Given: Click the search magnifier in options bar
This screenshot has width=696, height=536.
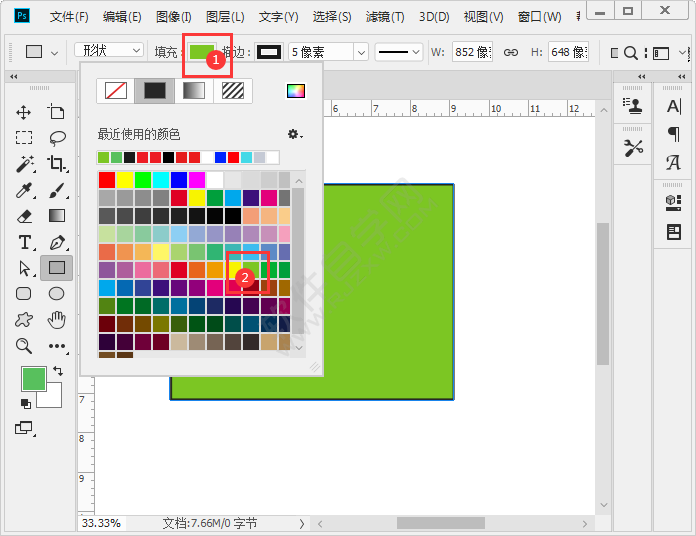Looking at the screenshot, I should (x=630, y=53).
